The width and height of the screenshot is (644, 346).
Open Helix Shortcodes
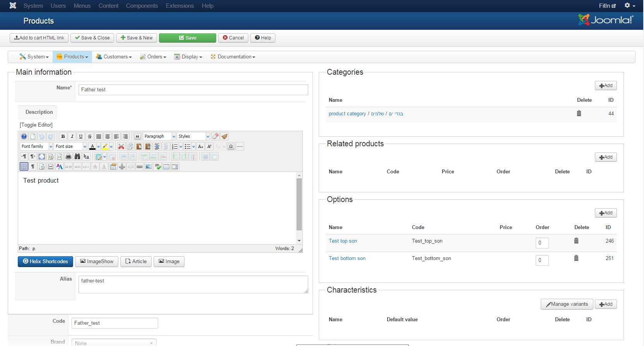[x=45, y=262]
